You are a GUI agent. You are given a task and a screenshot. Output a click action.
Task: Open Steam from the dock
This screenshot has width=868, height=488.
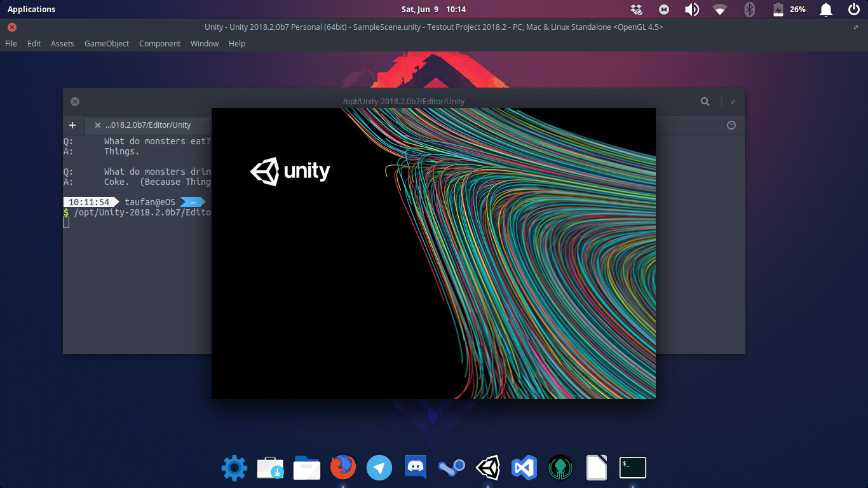pos(451,468)
